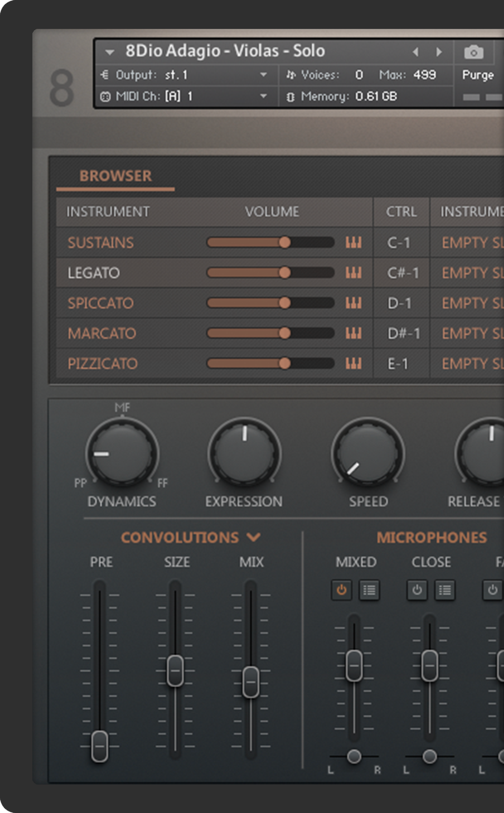Select the EMPTY slot next to PIZZICATO

(472, 363)
